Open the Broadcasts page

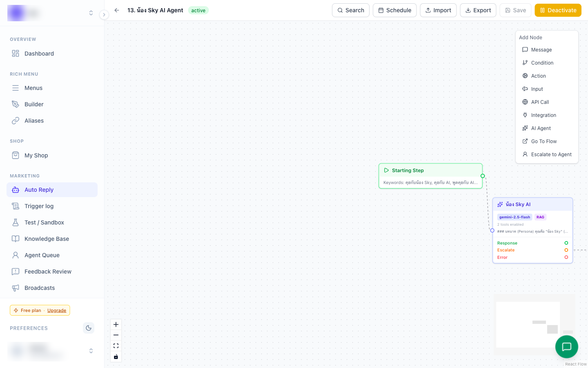pyautogui.click(x=52, y=288)
